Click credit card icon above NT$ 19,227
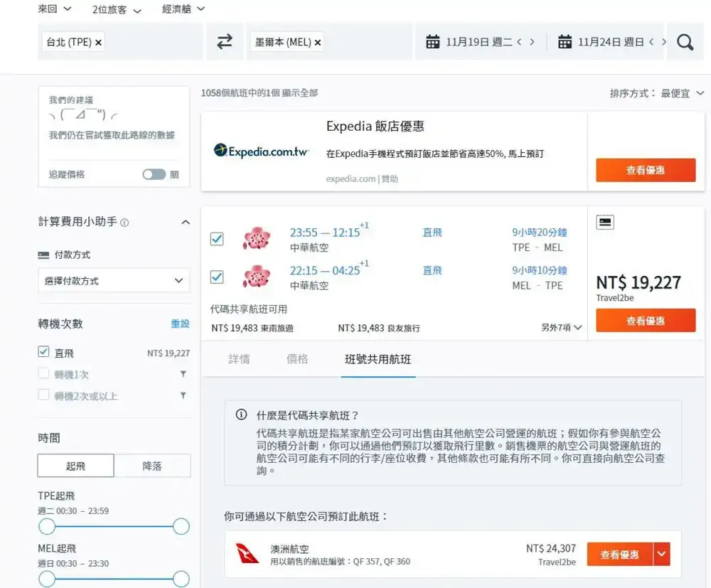 605,222
